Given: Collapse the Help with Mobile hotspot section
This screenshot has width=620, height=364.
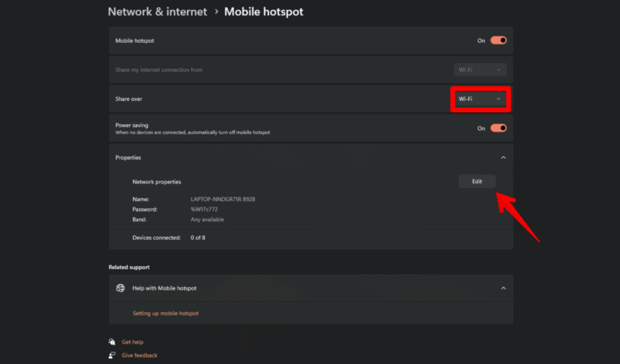Looking at the screenshot, I should [x=503, y=288].
